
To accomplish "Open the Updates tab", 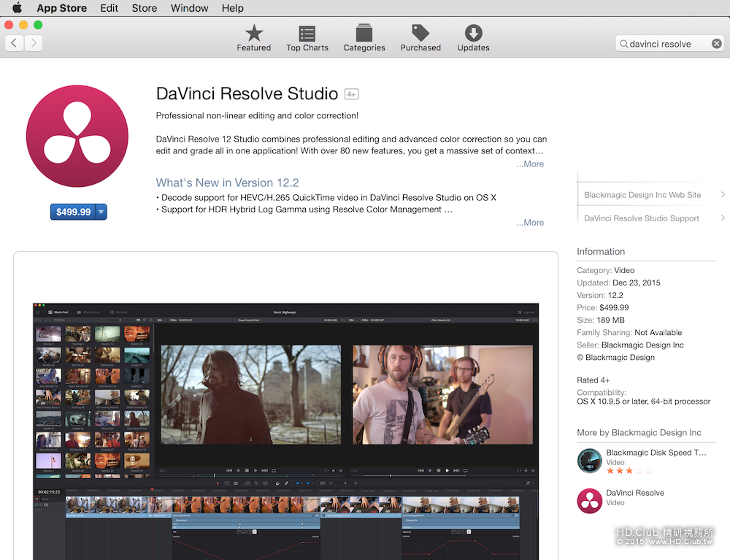I will (x=474, y=38).
